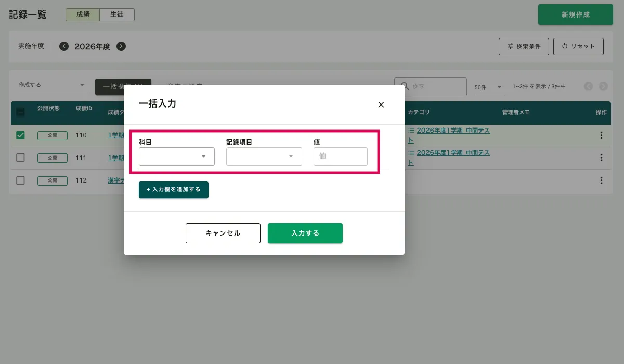This screenshot has height=364, width=624.
Task: Select the checkbox for record 112
Action: tap(20, 180)
